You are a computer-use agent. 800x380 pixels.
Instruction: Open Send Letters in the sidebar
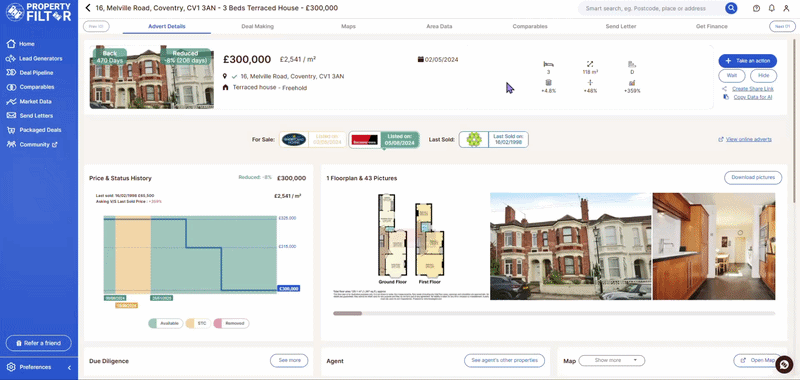point(30,116)
